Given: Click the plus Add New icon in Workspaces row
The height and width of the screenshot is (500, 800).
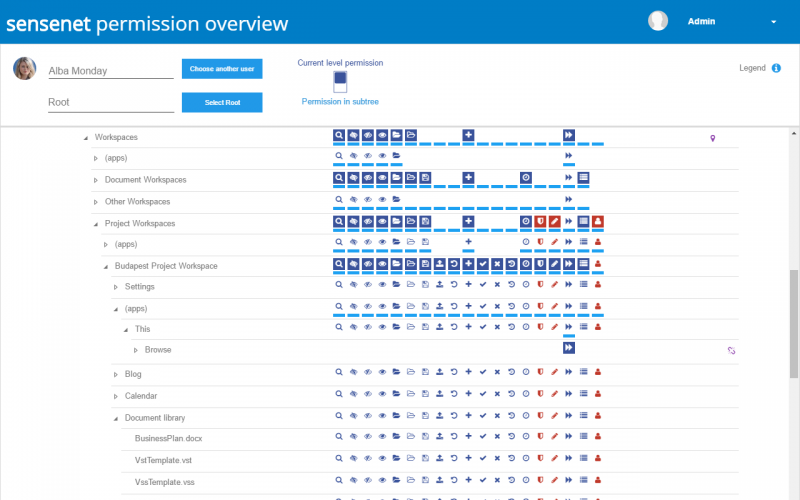Looking at the screenshot, I should tap(468, 135).
